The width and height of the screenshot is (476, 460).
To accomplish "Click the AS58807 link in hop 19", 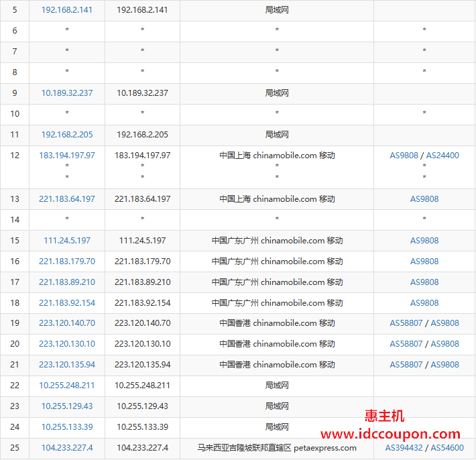I will pyautogui.click(x=406, y=323).
